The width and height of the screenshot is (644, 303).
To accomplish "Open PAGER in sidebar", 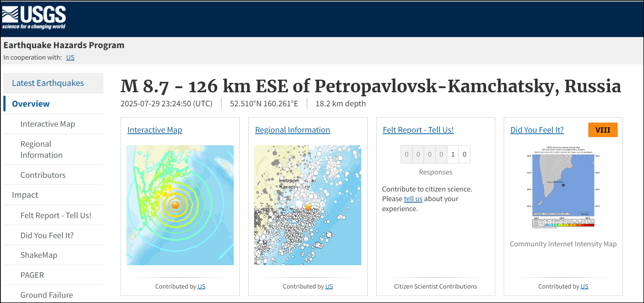I will 32,275.
